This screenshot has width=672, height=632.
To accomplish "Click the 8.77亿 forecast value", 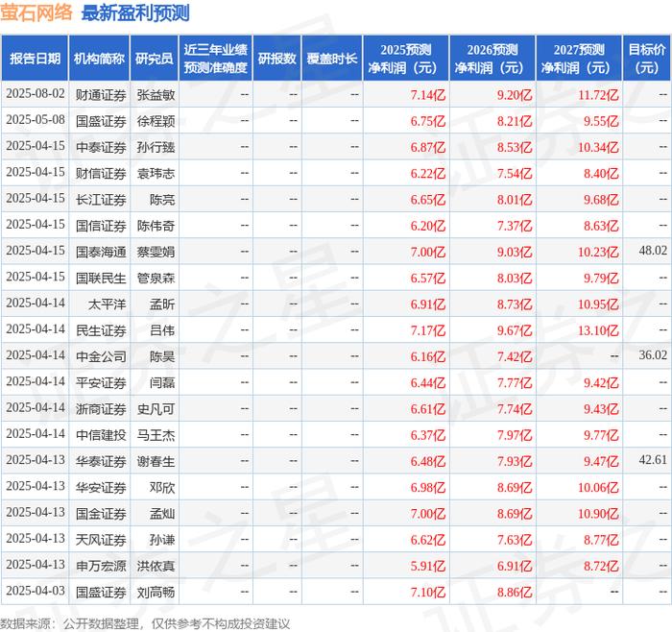I will click(x=601, y=540).
